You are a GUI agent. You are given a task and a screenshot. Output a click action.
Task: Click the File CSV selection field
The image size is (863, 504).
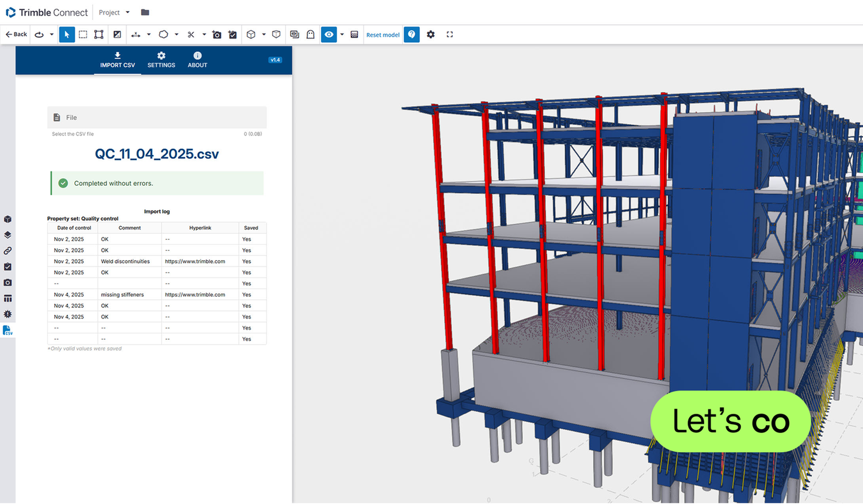[157, 117]
